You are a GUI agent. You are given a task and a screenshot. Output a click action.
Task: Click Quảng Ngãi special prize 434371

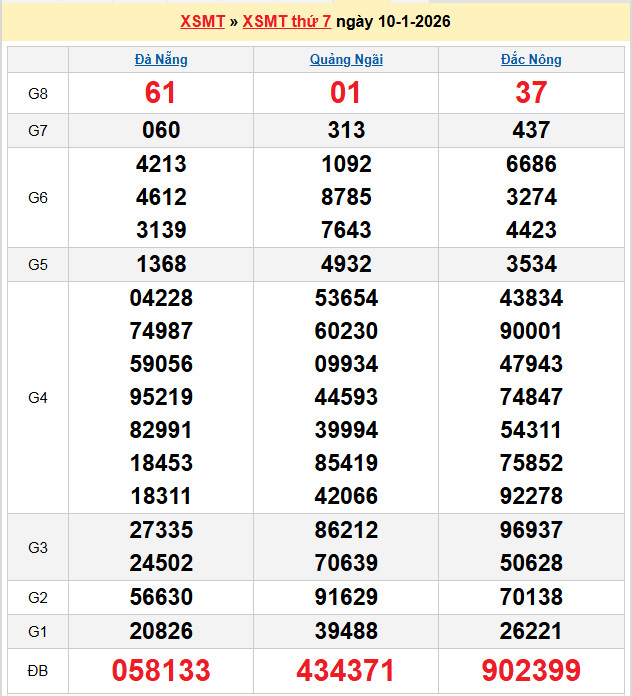pyautogui.click(x=346, y=670)
